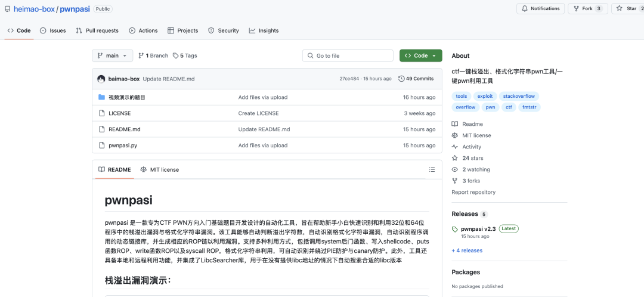Open the green Code dropdown button

tap(420, 55)
